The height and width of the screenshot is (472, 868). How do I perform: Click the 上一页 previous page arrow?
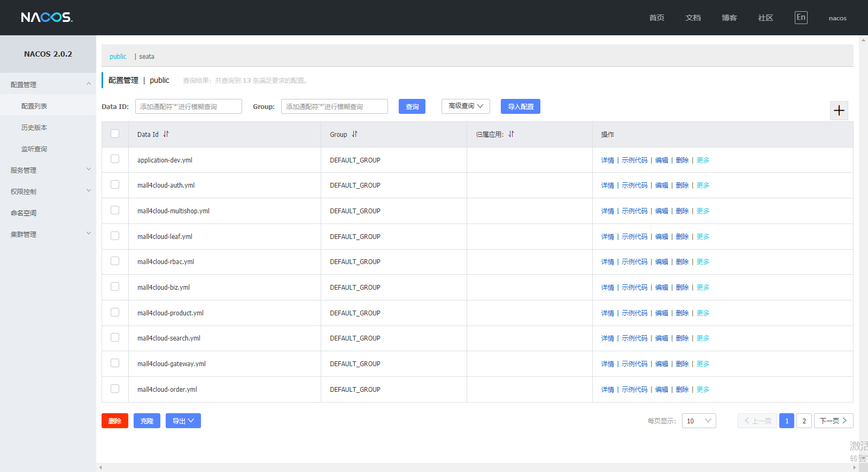point(757,421)
